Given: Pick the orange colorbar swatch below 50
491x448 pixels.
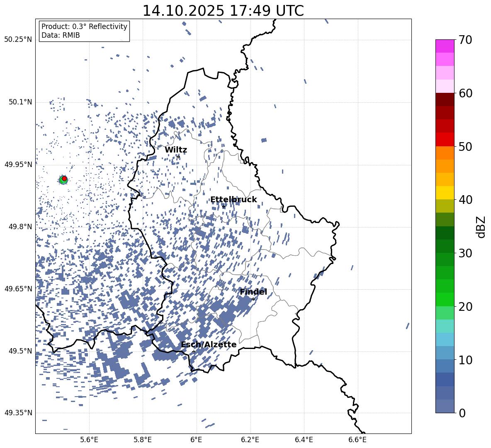Looking at the screenshot, I should 445,153.
